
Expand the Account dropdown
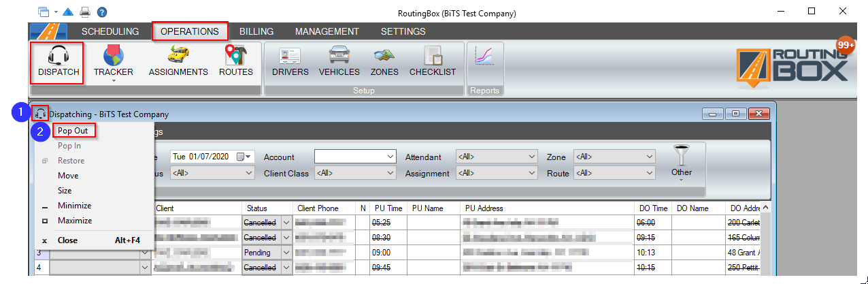[x=390, y=157]
